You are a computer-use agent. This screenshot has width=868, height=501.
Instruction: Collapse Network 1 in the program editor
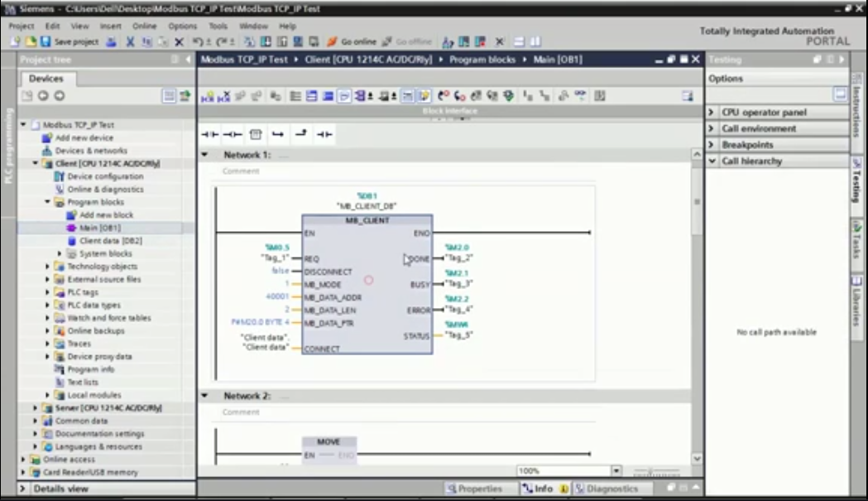[x=204, y=153]
